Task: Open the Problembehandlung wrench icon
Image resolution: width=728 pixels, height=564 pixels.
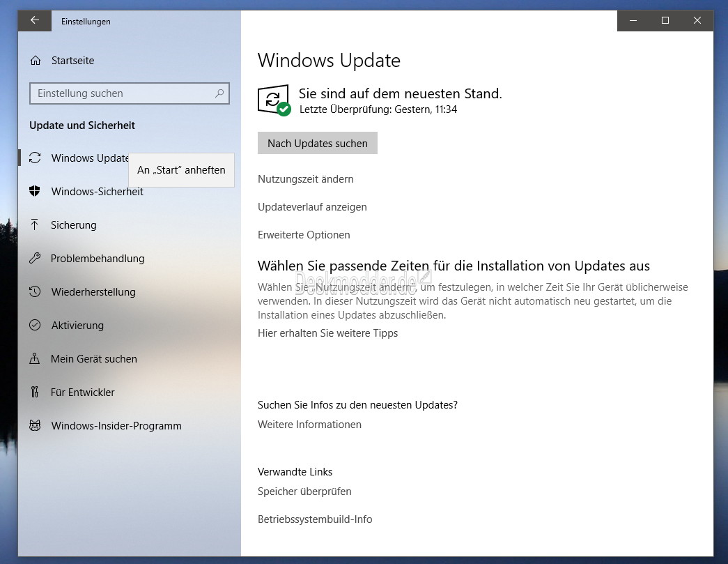Action: (35, 259)
